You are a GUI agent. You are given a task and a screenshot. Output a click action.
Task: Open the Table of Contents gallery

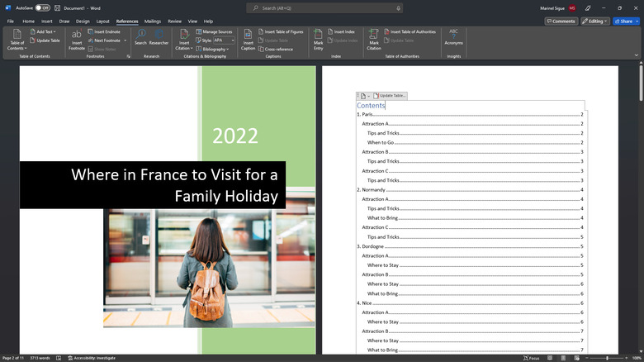tap(17, 40)
